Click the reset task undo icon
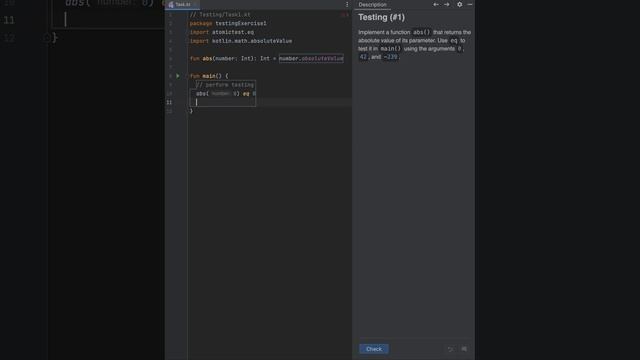 451,349
